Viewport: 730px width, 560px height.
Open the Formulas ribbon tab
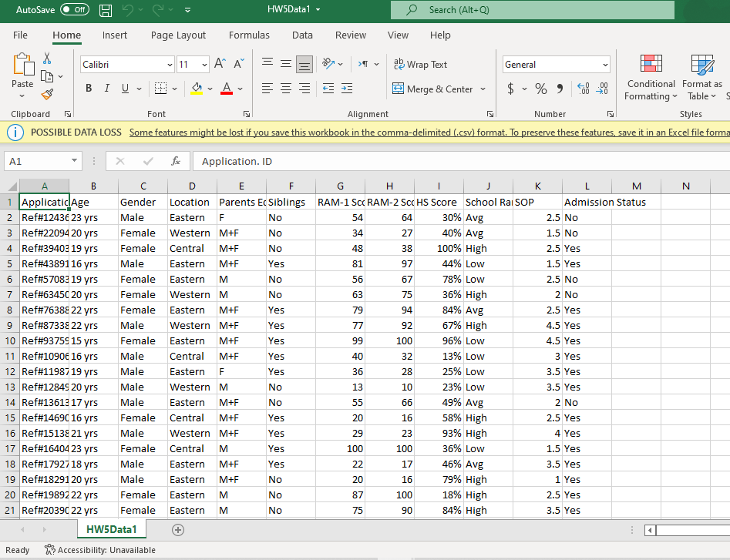click(x=249, y=35)
